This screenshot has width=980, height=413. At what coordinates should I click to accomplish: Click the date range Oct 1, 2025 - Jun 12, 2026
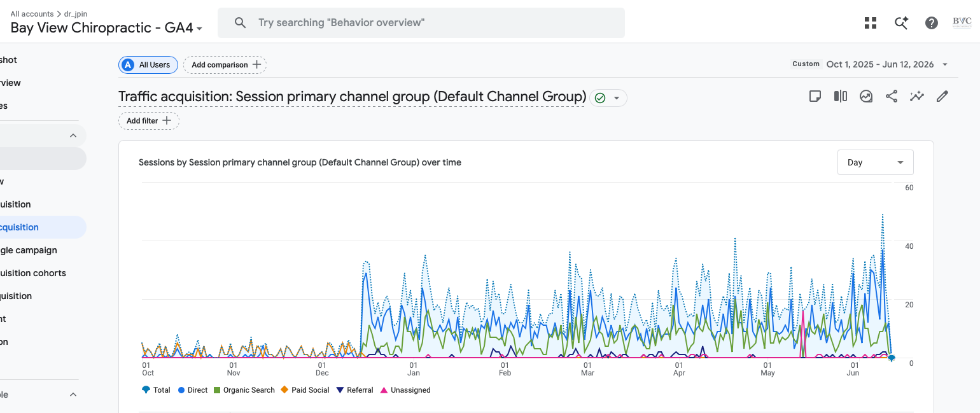click(880, 64)
